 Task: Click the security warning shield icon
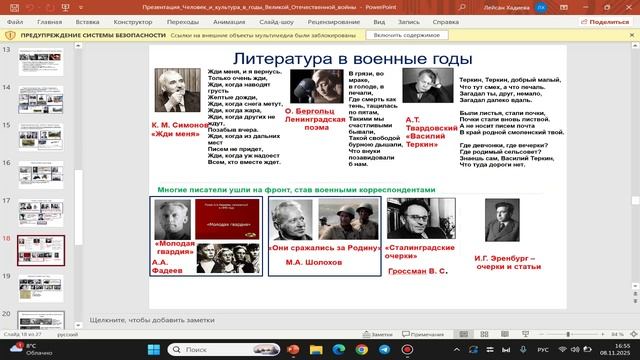click(x=10, y=36)
